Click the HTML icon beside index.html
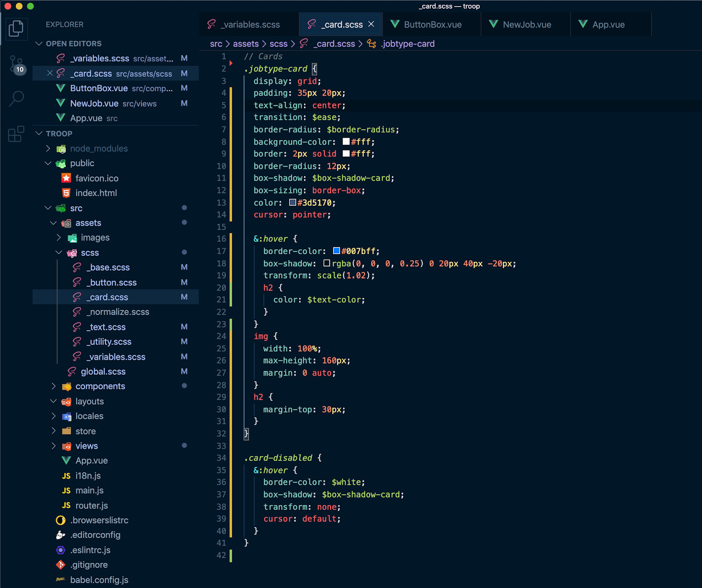The height and width of the screenshot is (588, 702). coord(65,193)
